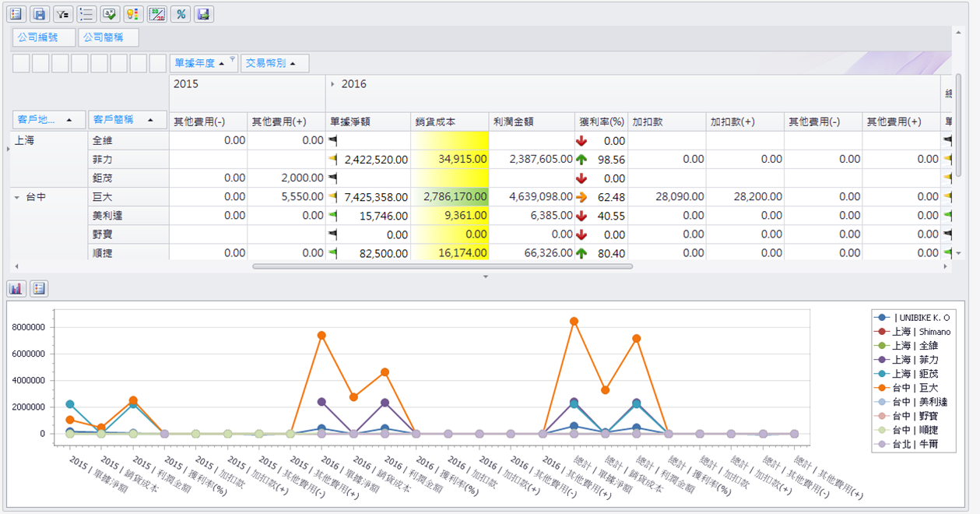Click the cell 34,915.00
This screenshot has width=980, height=514.
(450, 159)
